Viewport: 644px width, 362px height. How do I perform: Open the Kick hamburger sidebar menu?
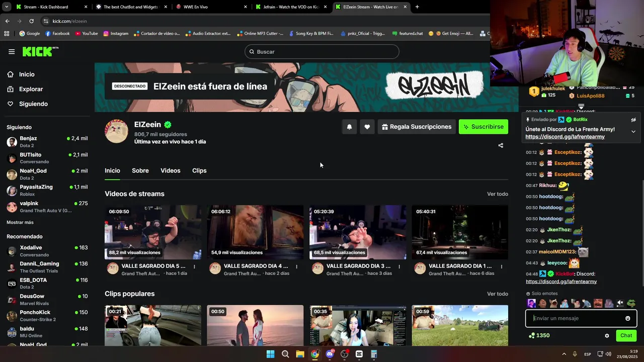(x=12, y=52)
